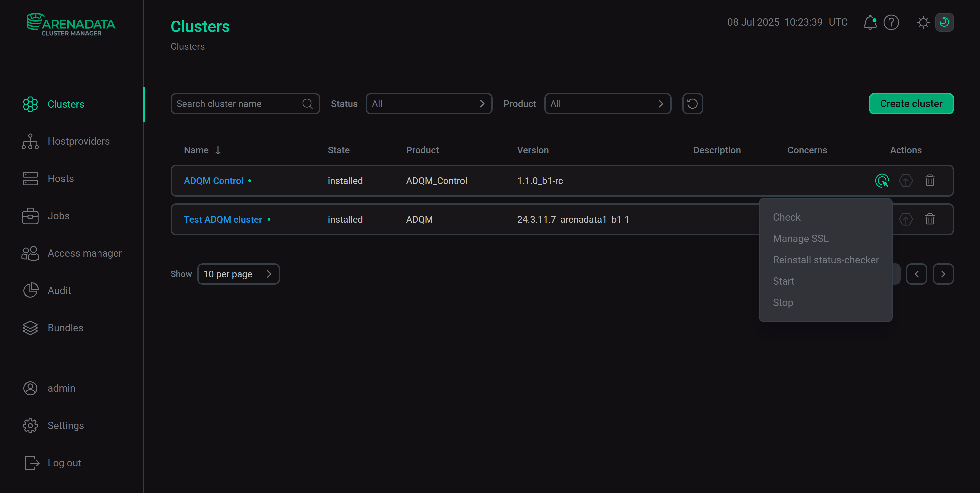Open the Test ADQM cluster page
980x493 pixels.
point(223,219)
